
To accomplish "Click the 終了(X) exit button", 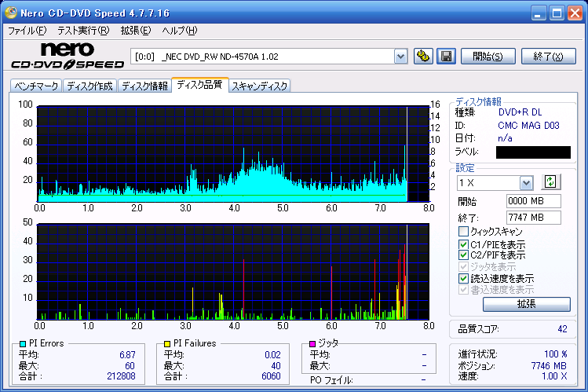I will coord(549,57).
